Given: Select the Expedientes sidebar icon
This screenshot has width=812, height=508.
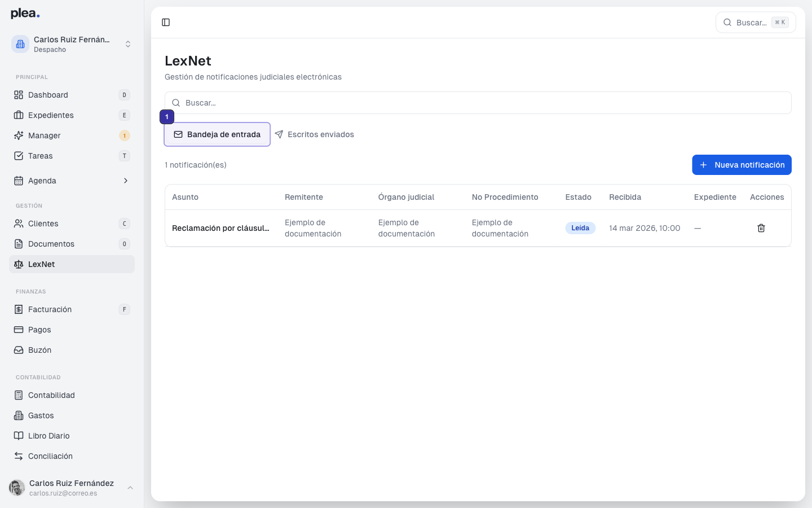Looking at the screenshot, I should tap(19, 115).
